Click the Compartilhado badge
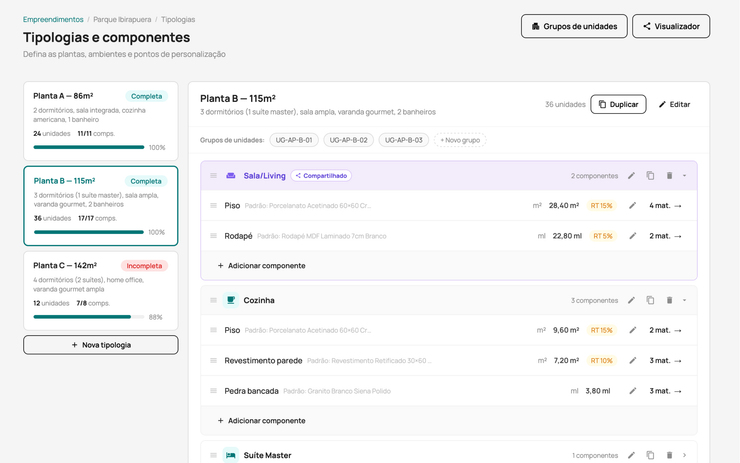Screen dimensions: 740x463 tap(321, 176)
